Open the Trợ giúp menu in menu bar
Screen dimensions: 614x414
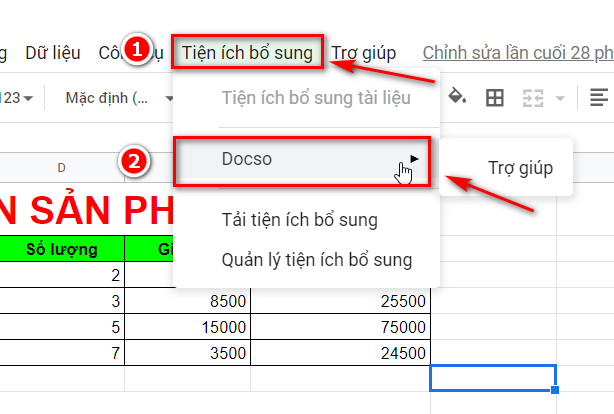pyautogui.click(x=364, y=53)
